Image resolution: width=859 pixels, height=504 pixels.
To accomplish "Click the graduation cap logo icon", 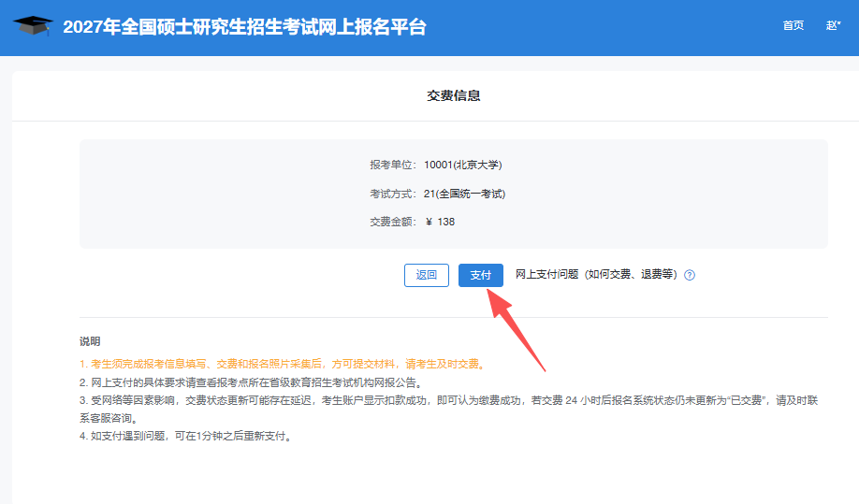I will [x=33, y=26].
